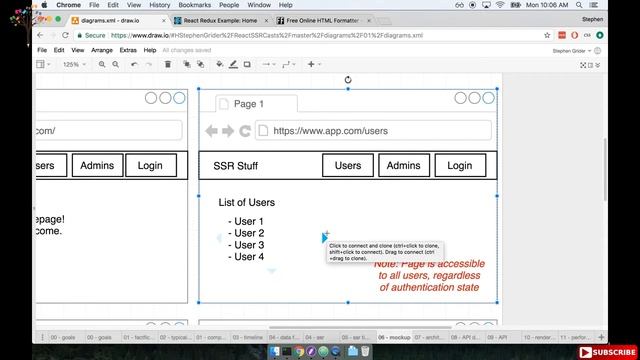The height and width of the screenshot is (360, 640).
Task: Click the language globe icon
Action: [x=598, y=51]
